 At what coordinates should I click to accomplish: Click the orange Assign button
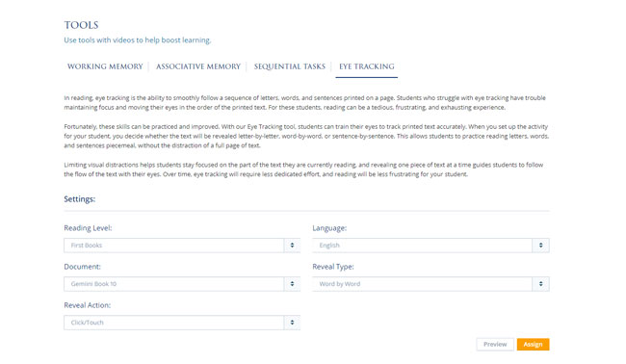tap(533, 344)
